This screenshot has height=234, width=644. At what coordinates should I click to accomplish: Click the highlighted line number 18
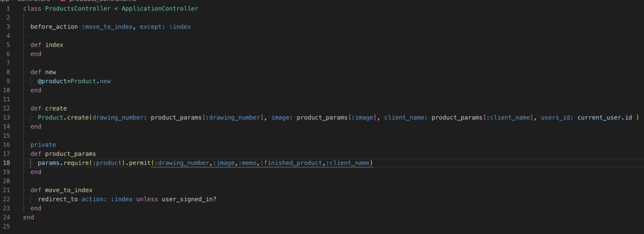(6, 163)
